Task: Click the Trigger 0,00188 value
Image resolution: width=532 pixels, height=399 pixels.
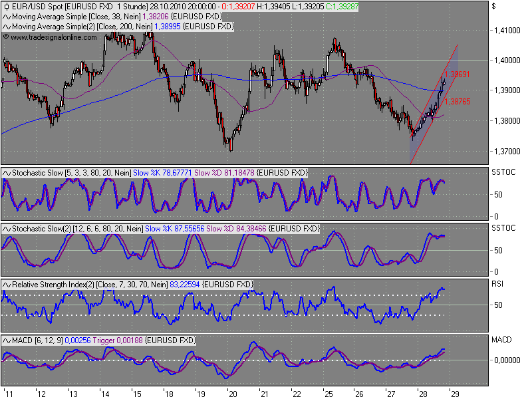Action: 118,340
